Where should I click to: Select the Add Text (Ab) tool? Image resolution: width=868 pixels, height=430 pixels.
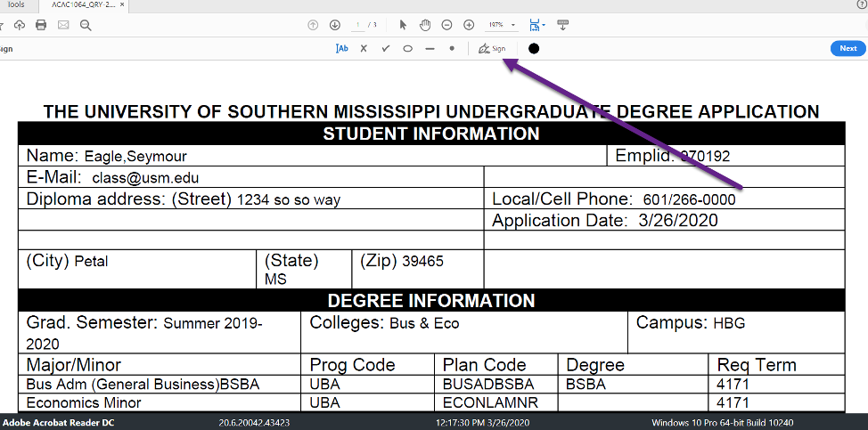coord(341,49)
